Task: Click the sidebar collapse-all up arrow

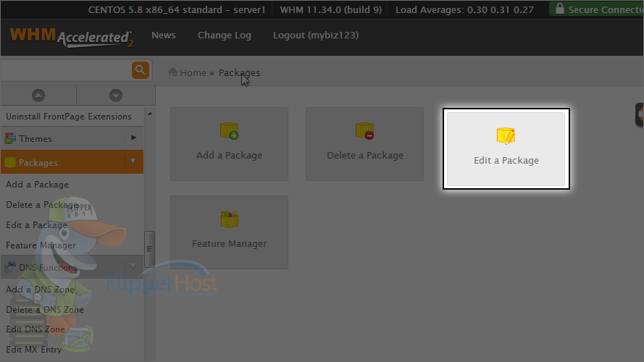Action: pos(38,96)
